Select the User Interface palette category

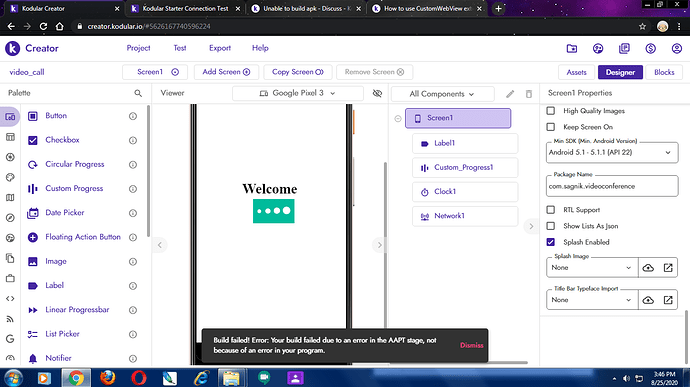tap(10, 117)
